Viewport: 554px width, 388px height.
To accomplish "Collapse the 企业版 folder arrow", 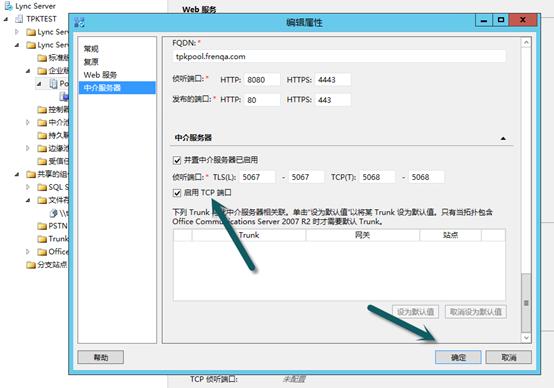I will (x=28, y=71).
